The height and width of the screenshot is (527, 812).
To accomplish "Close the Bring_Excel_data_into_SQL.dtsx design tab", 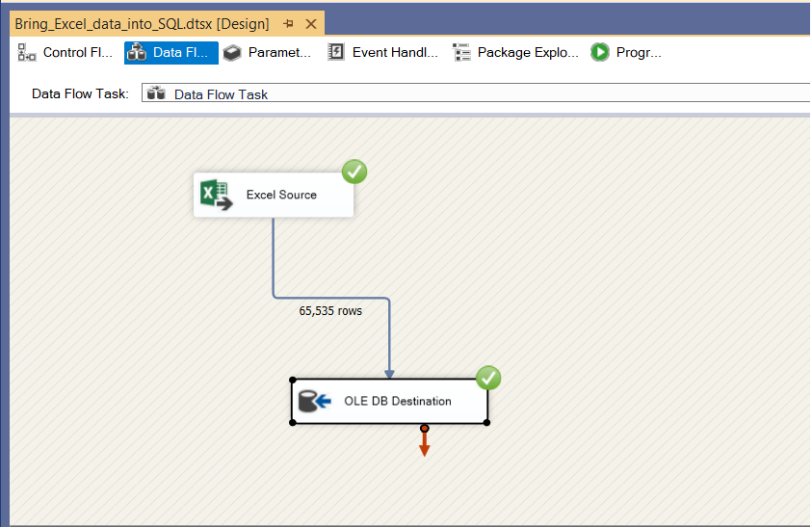I will [x=310, y=24].
